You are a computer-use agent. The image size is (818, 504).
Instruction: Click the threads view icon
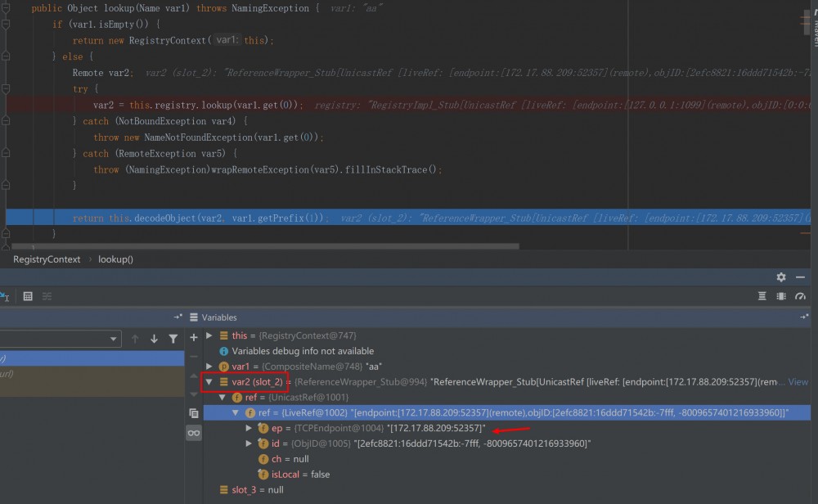point(781,296)
